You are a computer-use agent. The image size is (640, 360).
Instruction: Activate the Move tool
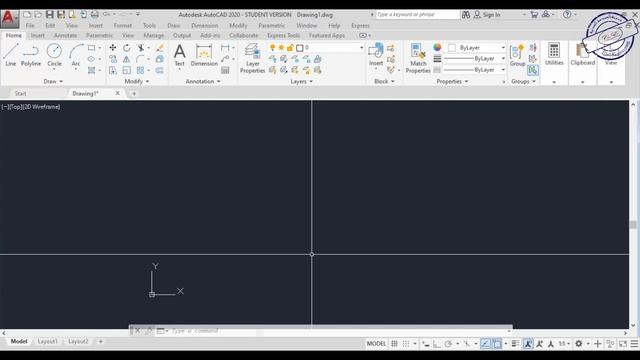pos(113,48)
